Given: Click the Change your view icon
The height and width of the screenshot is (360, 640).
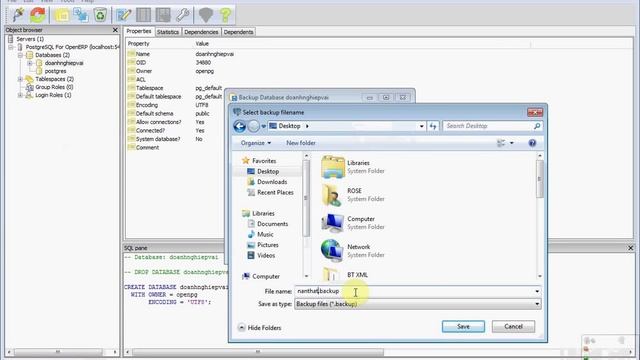Looking at the screenshot, I should 501,143.
